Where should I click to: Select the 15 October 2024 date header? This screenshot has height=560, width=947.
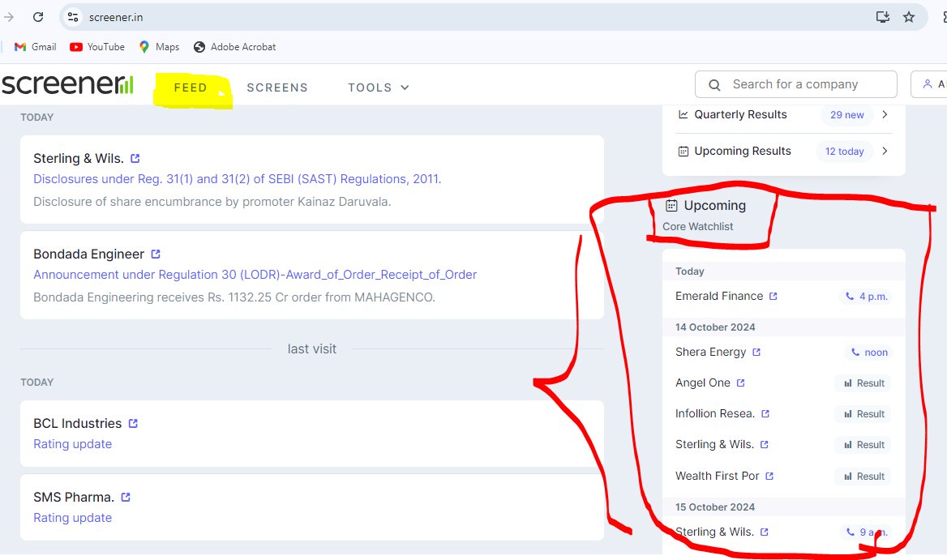point(715,507)
